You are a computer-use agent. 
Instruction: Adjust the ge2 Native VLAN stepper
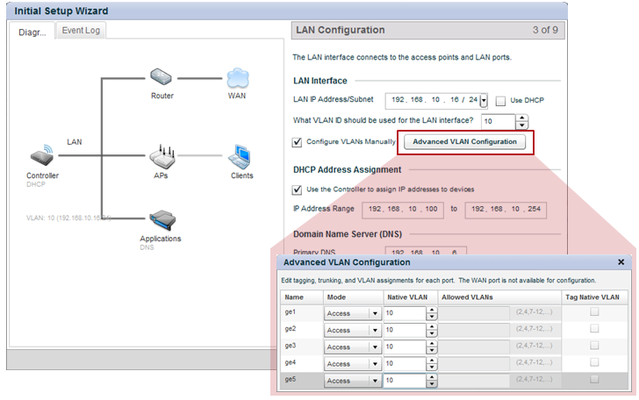pos(432,330)
